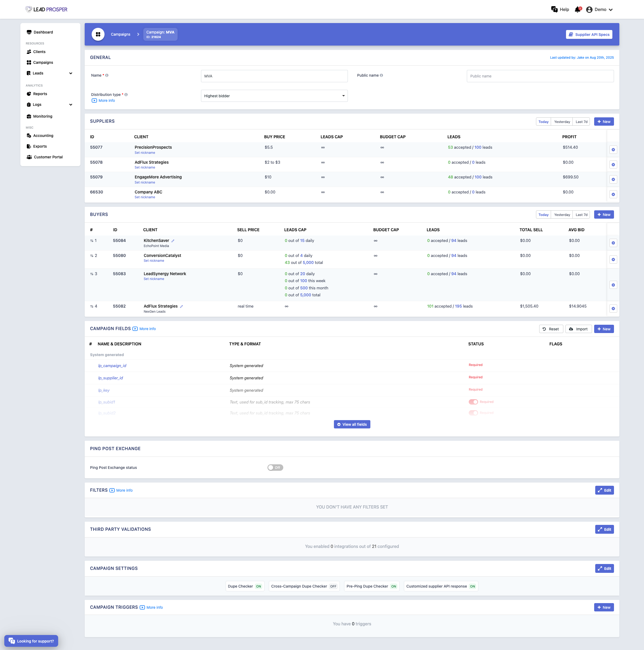Open the Distribution type dropdown
This screenshot has height=650, width=644.
[274, 96]
